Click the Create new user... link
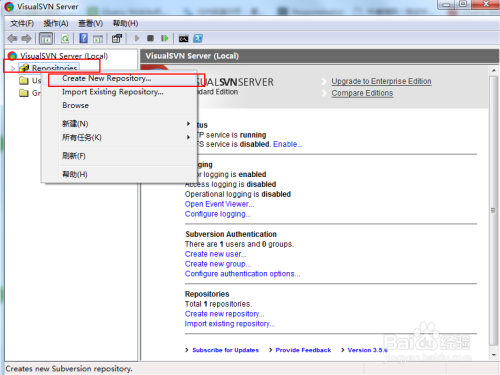 (215, 254)
